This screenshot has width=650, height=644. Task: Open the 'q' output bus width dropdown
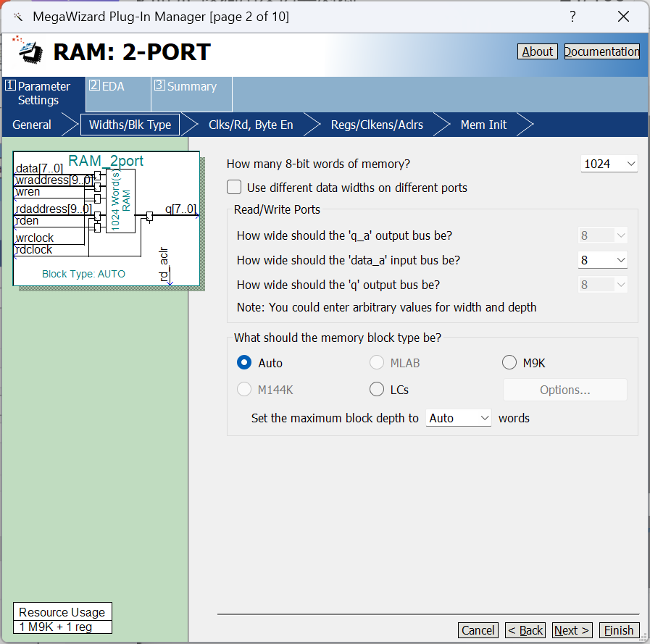[602, 285]
